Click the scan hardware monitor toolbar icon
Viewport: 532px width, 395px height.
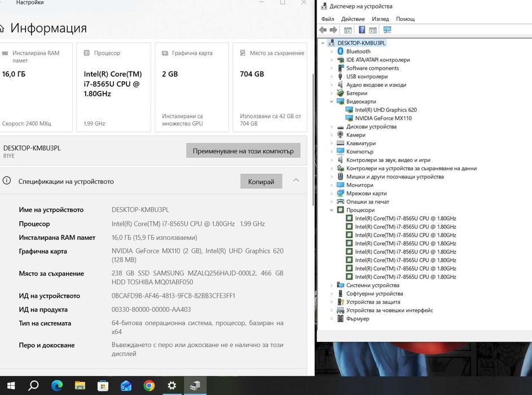(387, 30)
